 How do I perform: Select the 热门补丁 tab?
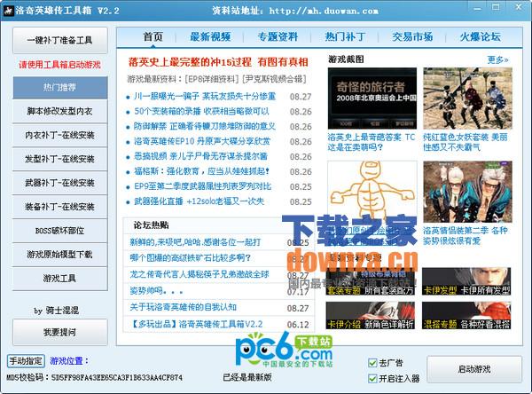(x=345, y=36)
